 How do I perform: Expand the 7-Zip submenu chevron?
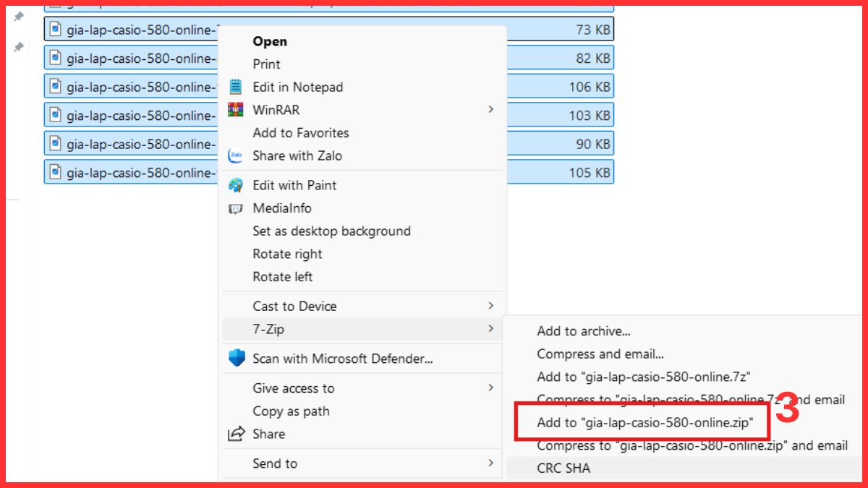click(490, 329)
